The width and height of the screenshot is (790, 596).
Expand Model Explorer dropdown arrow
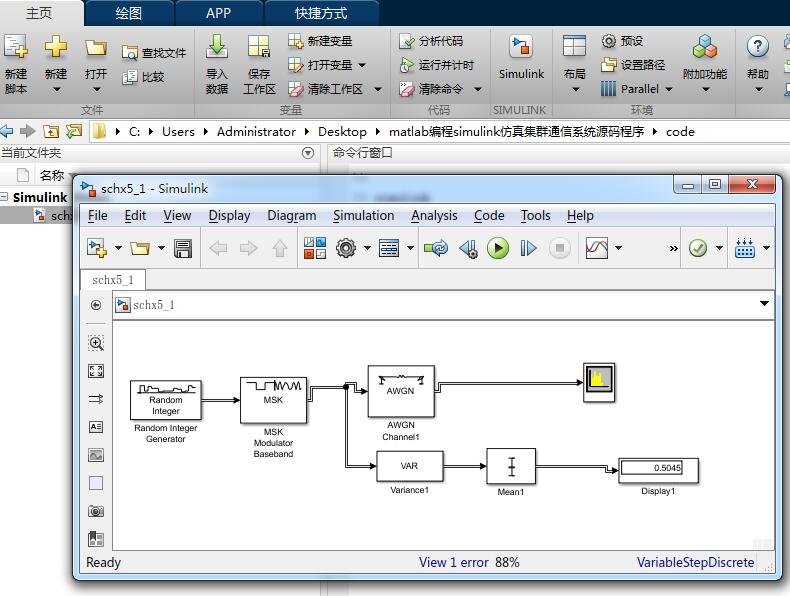(x=411, y=248)
